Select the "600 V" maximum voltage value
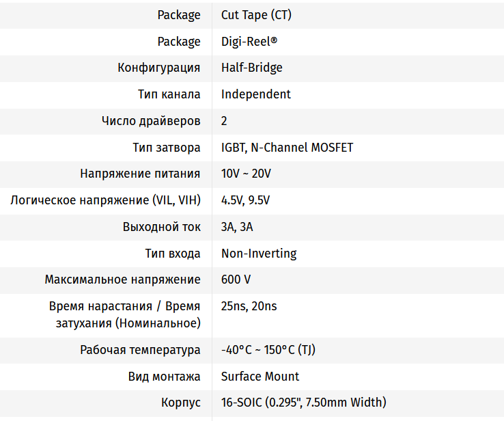 [x=236, y=280]
